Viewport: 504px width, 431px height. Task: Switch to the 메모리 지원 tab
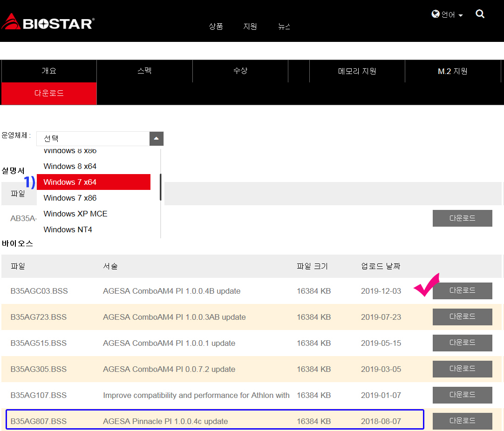pos(357,71)
